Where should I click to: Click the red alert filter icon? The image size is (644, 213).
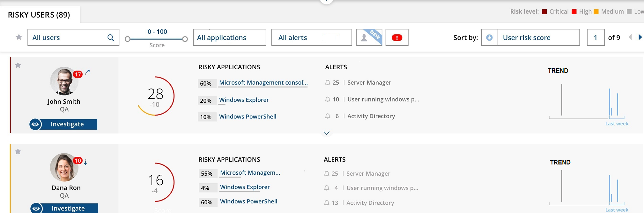pos(397,38)
